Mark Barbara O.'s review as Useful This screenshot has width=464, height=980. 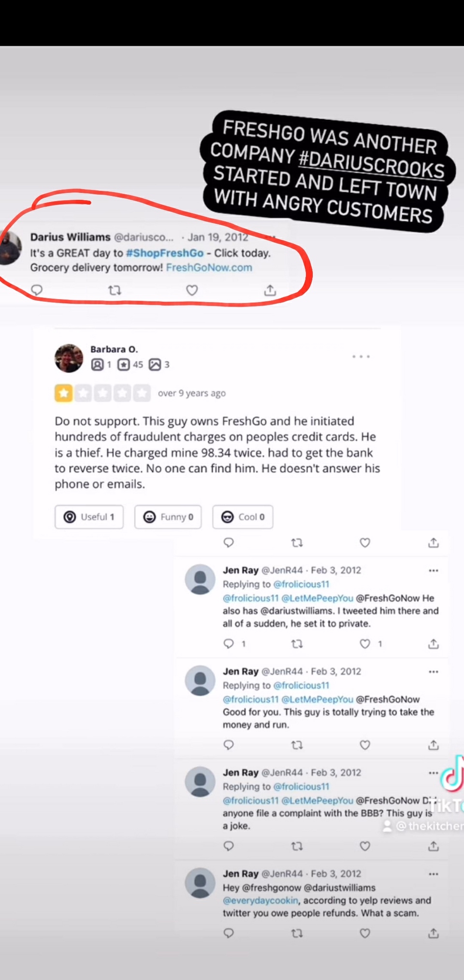click(89, 517)
